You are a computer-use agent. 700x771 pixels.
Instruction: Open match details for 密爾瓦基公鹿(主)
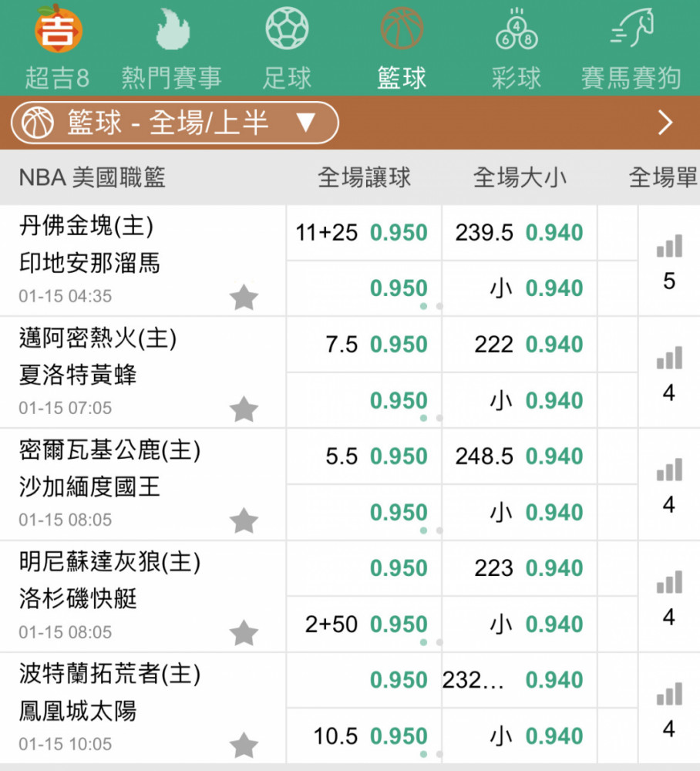click(x=109, y=450)
